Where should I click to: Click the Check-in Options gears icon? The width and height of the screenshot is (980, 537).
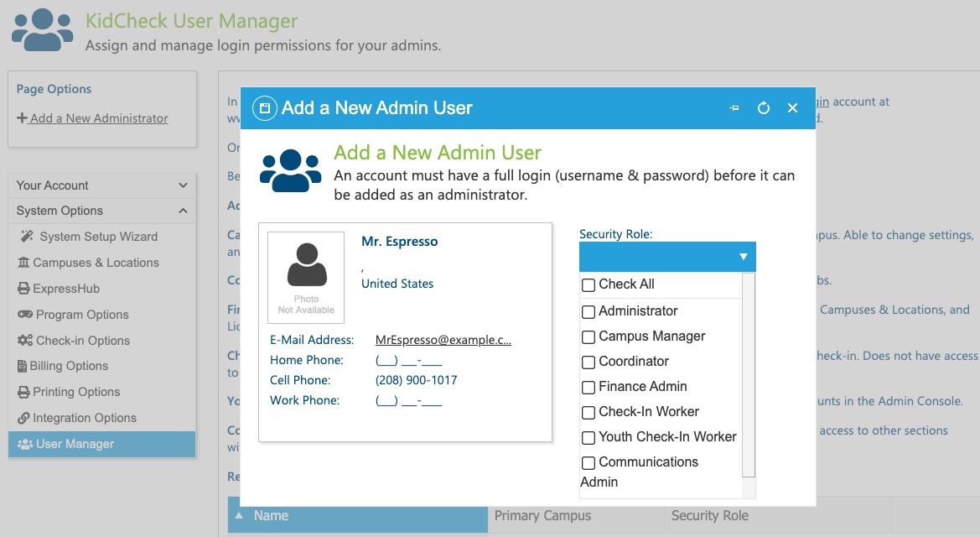coord(25,341)
